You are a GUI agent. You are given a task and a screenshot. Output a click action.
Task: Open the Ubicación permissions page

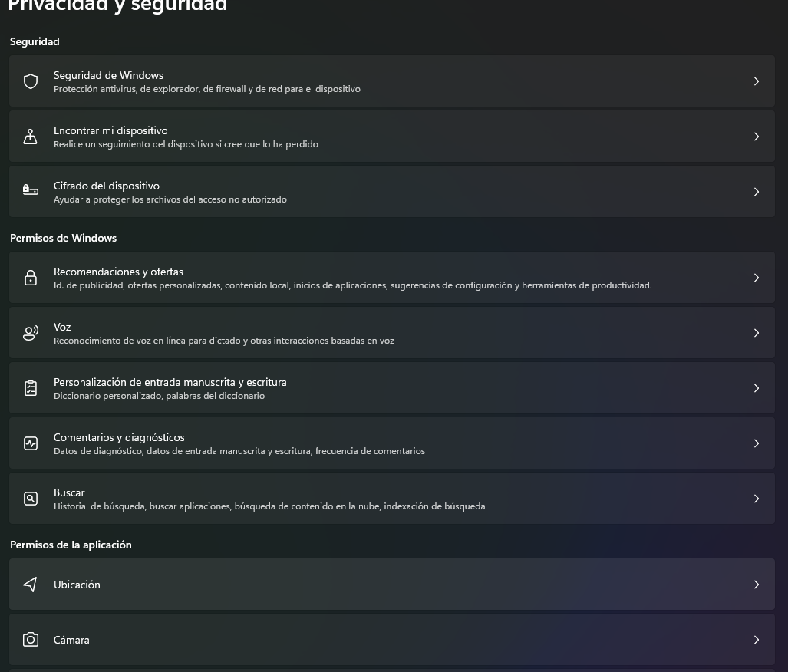coord(392,584)
